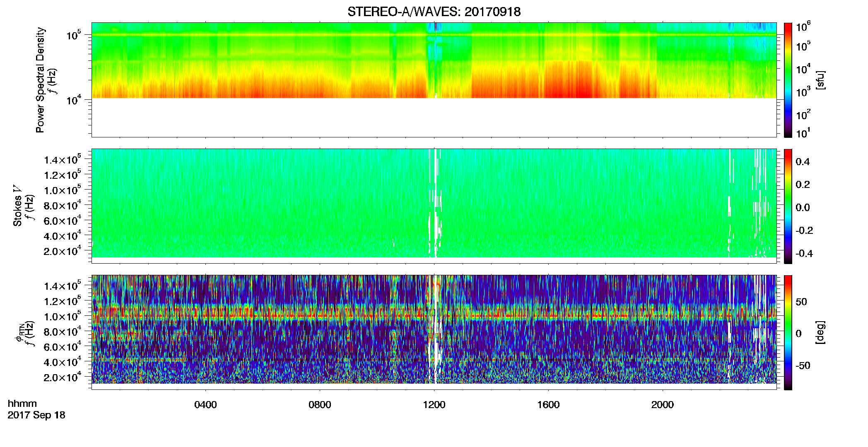Click the 0800 time tick label

[x=320, y=405]
